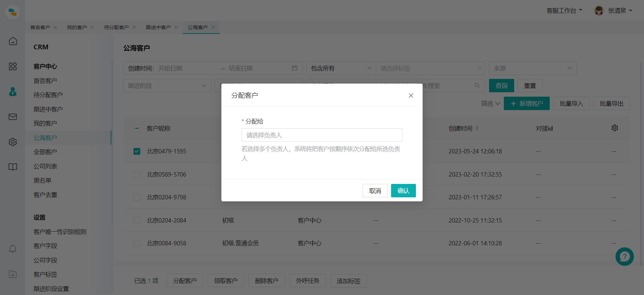Switch to the 我的客户 tab
Viewport: 644px width, 295px height.
click(x=77, y=27)
